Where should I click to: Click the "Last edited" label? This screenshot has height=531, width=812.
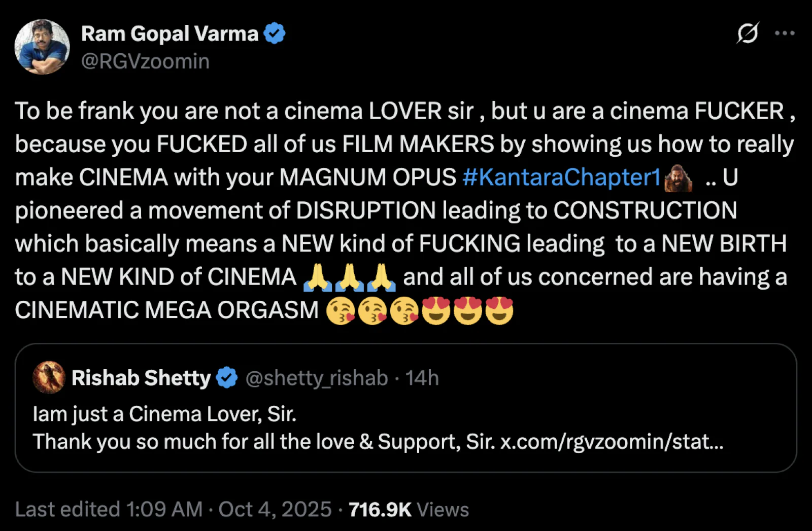click(x=67, y=509)
